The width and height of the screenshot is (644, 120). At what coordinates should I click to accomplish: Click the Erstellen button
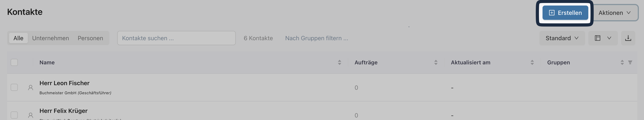(x=565, y=13)
